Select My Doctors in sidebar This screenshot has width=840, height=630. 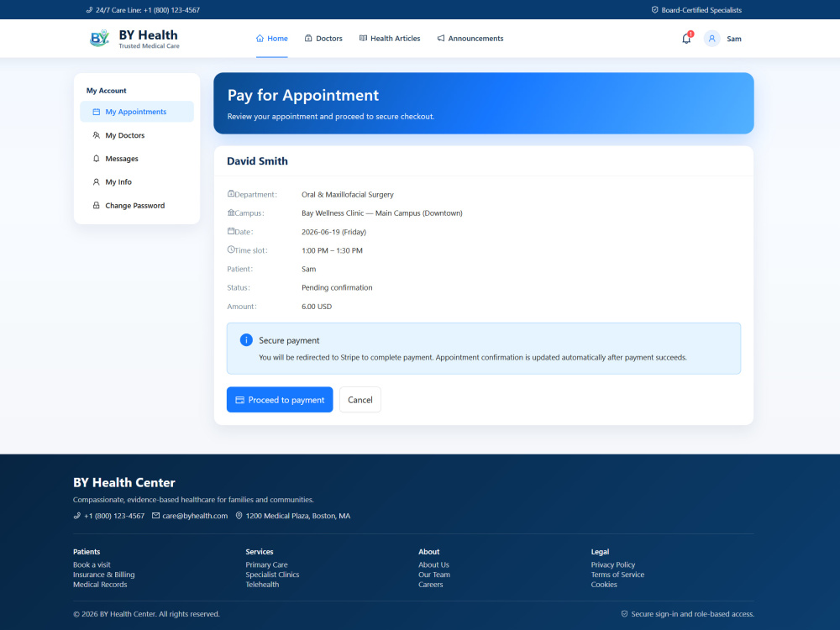pos(137,135)
